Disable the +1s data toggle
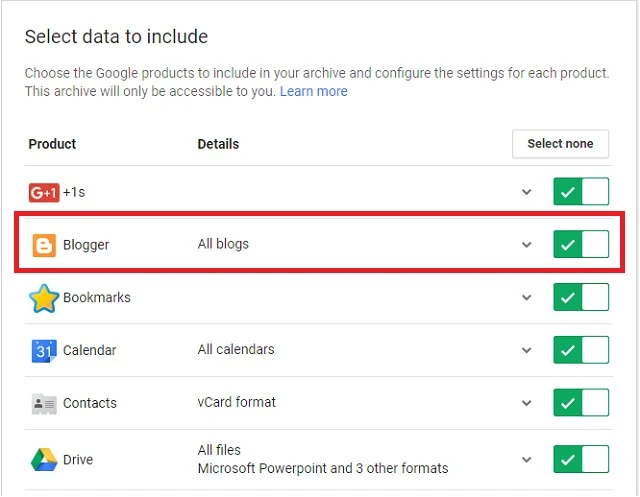This screenshot has width=640, height=497. click(x=581, y=192)
